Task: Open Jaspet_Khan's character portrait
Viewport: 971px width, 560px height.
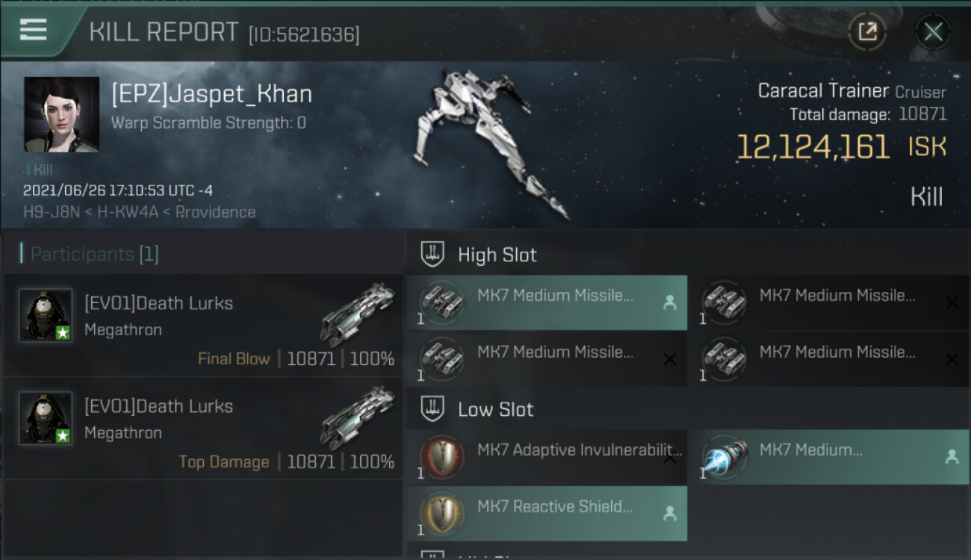Action: coord(61,114)
